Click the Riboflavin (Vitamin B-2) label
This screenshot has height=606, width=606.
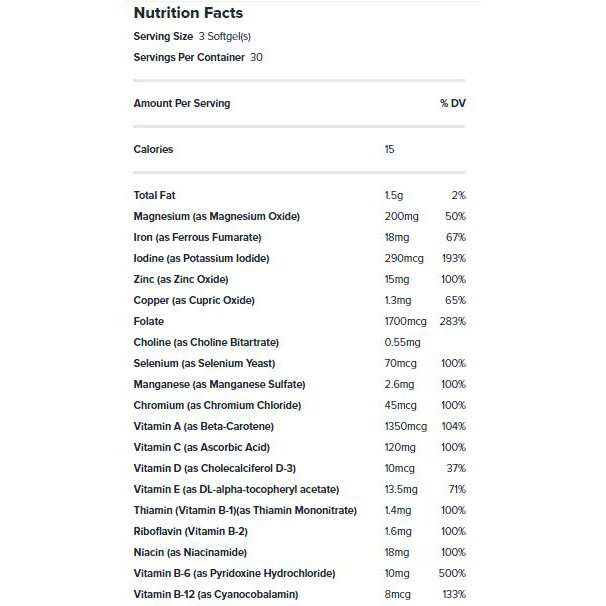point(191,531)
